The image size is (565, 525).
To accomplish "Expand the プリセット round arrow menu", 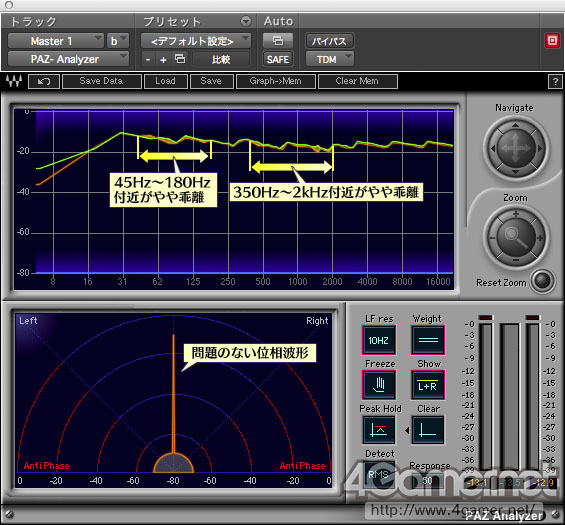I will [x=246, y=21].
